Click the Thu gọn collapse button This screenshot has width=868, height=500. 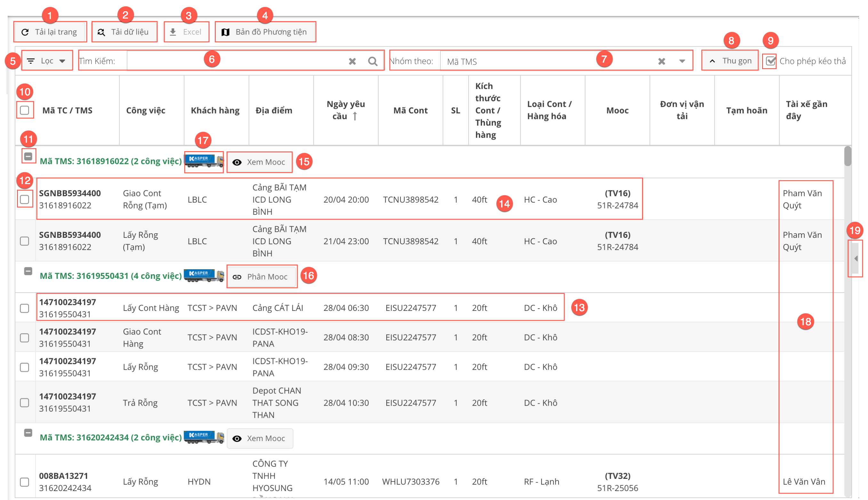coord(730,61)
